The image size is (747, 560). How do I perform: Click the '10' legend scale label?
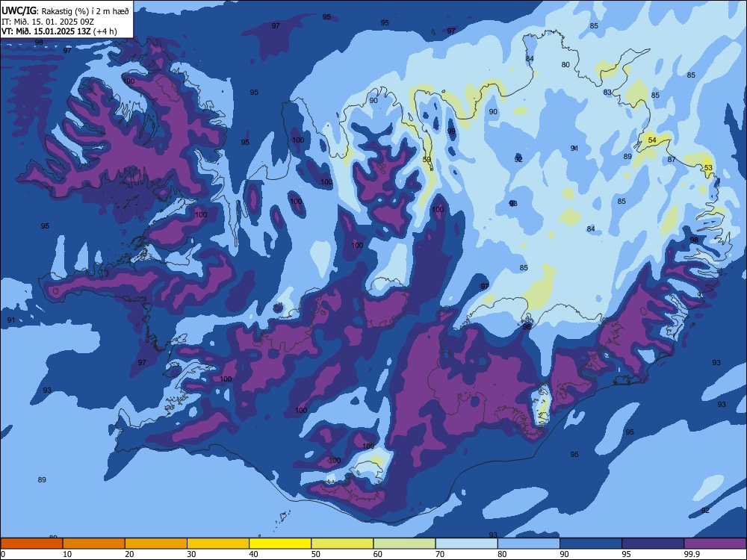tap(67, 554)
